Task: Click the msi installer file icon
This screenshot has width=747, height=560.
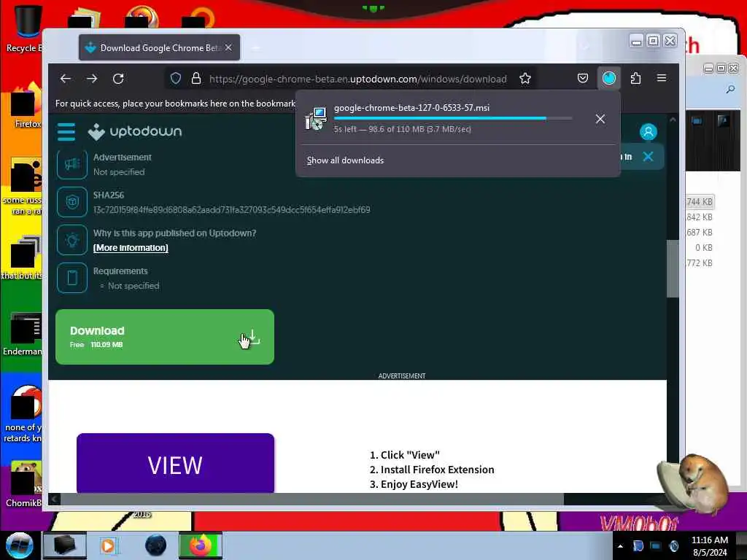Action: [x=316, y=119]
